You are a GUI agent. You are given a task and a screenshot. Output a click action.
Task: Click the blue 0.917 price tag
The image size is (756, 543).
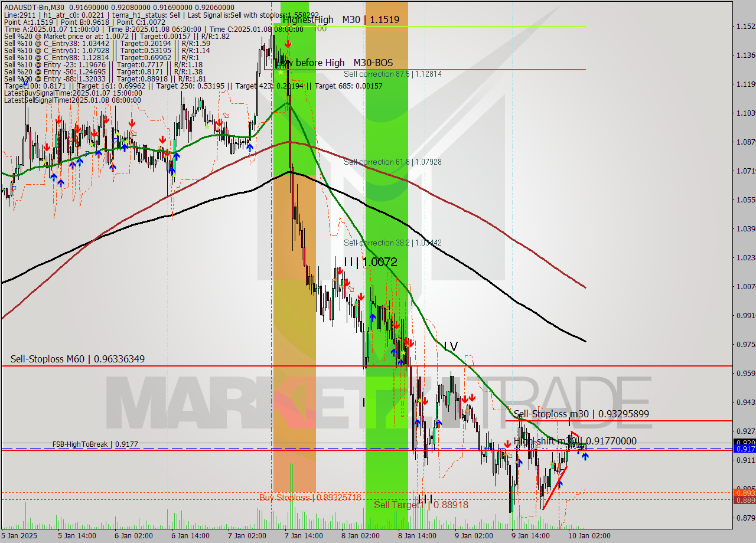point(744,449)
